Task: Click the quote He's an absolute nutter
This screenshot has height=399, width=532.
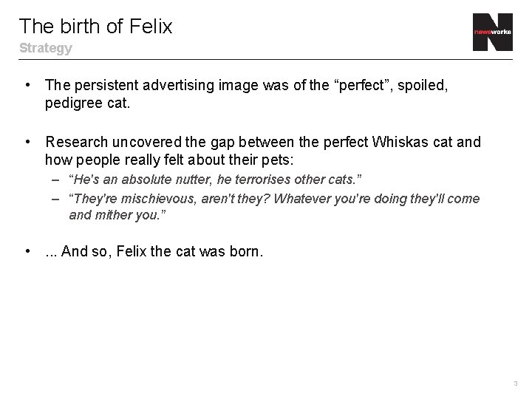Action: pos(215,179)
